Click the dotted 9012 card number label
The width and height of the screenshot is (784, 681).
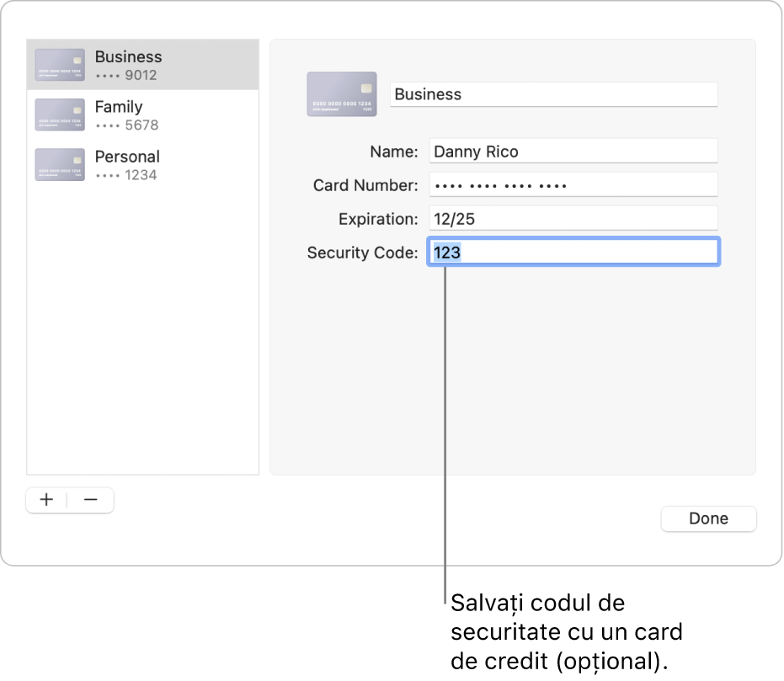125,74
